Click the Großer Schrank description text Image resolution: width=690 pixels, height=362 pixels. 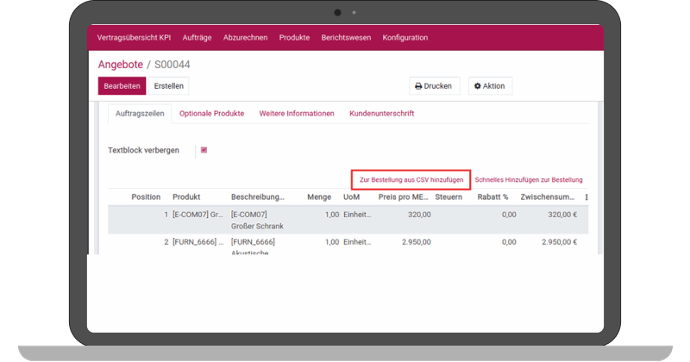[x=257, y=226]
